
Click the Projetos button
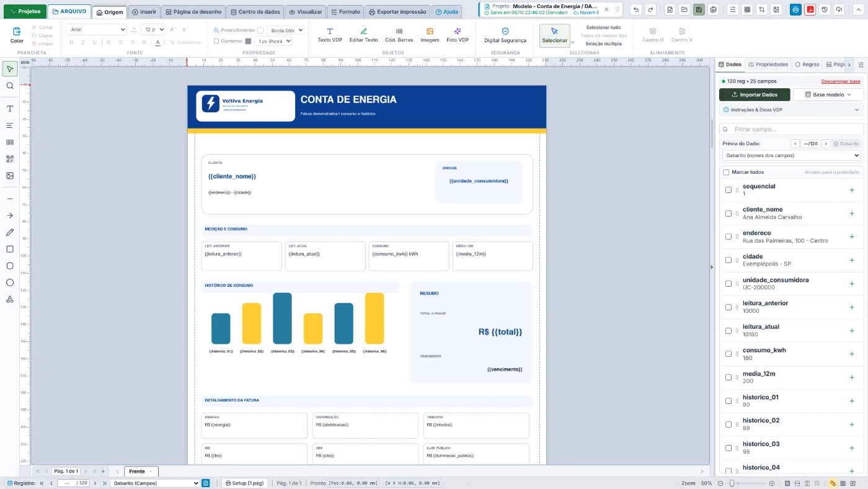point(25,11)
